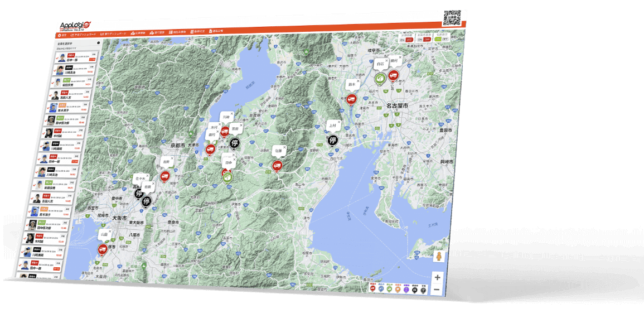Toggle the 名前表示 ON/OFF switch

442,40
